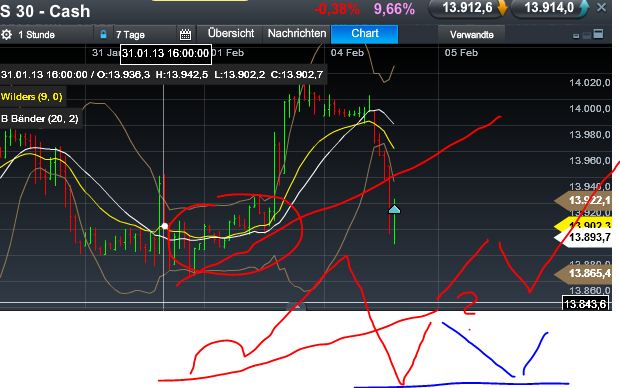Click the S 30 - Cash instrument title
The height and width of the screenshot is (388, 620).
(x=45, y=11)
